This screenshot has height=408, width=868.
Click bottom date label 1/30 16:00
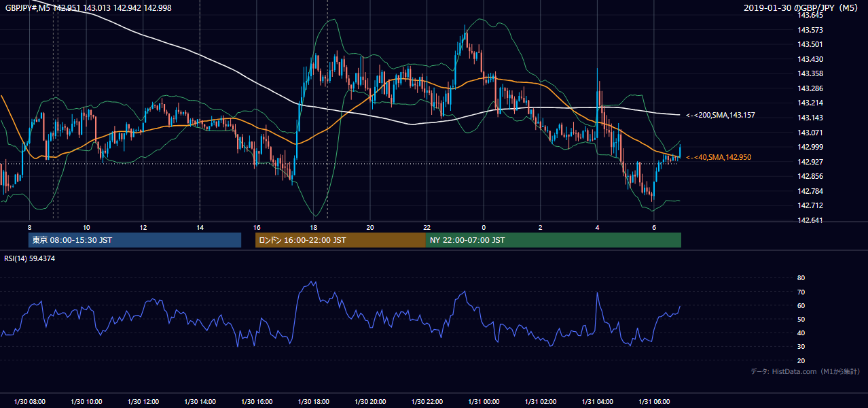[257, 402]
